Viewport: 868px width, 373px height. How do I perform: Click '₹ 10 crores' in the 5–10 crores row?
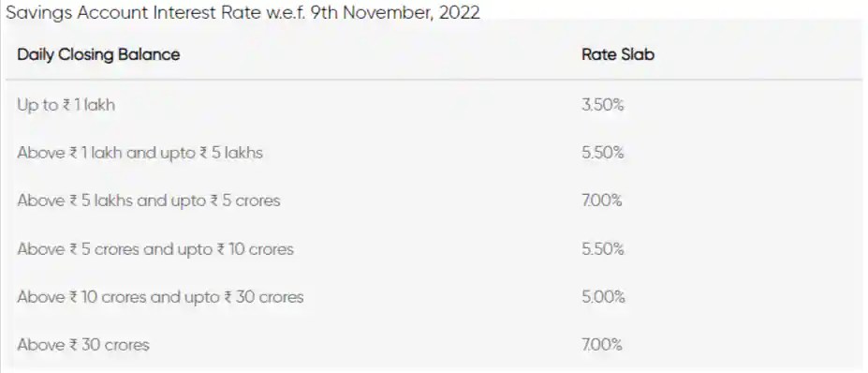pos(255,249)
